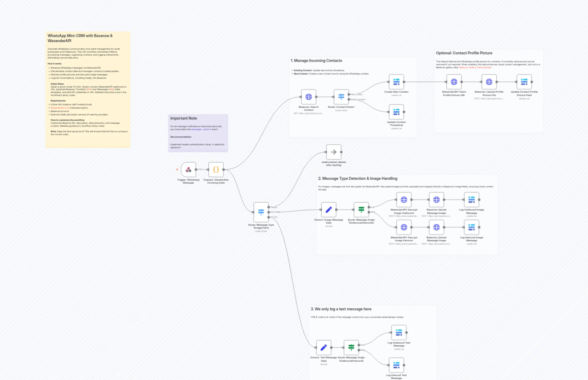588x380 pixels.
Task: Open the Baserow Gallery View Example link
Action: tap(475, 67)
